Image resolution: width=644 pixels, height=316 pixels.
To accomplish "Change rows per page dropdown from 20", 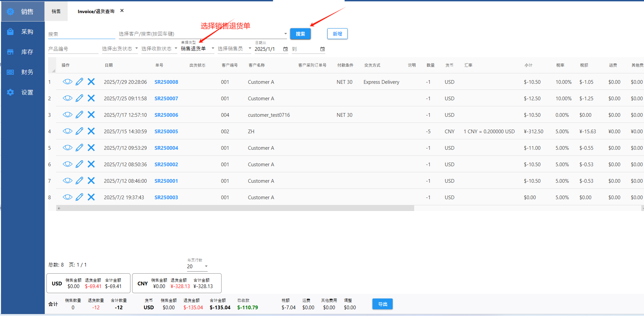I will (197, 267).
